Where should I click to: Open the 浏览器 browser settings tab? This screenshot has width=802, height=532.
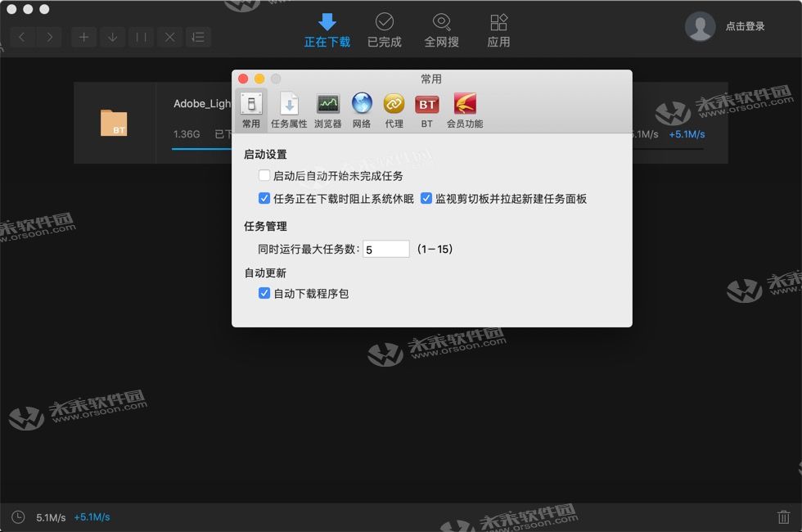pos(328,110)
